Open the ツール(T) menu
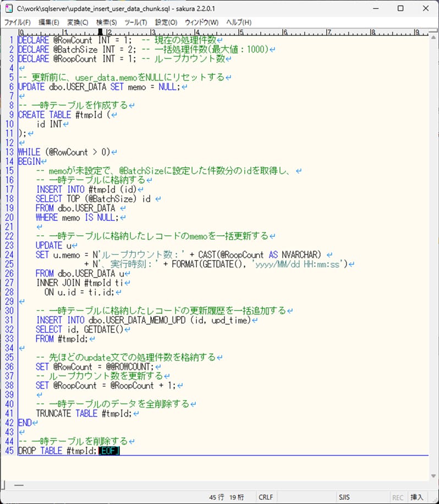The width and height of the screenshot is (439, 504). (136, 23)
